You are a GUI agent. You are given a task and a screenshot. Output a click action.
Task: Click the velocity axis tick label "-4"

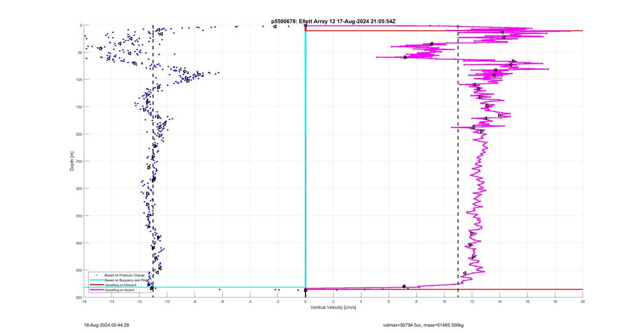coord(250,302)
